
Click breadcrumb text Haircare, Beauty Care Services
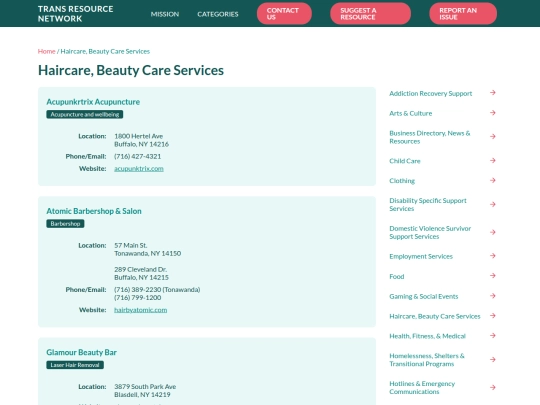click(105, 51)
